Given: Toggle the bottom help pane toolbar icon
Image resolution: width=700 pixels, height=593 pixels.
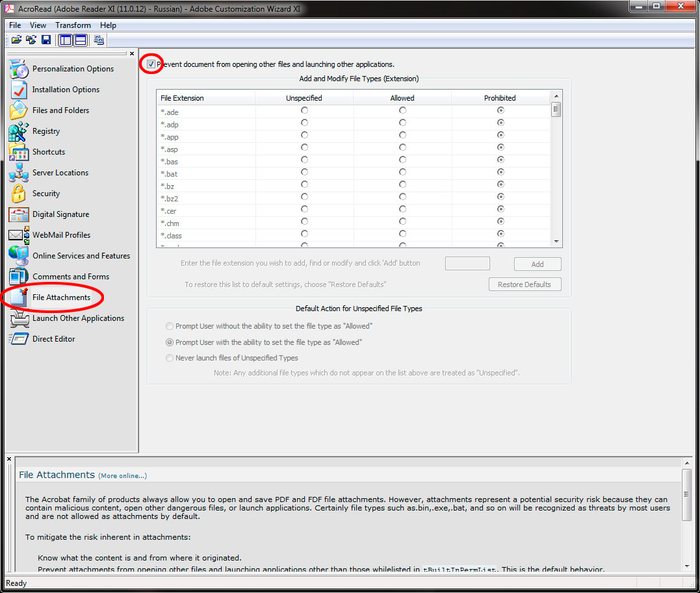Looking at the screenshot, I should point(81,40).
